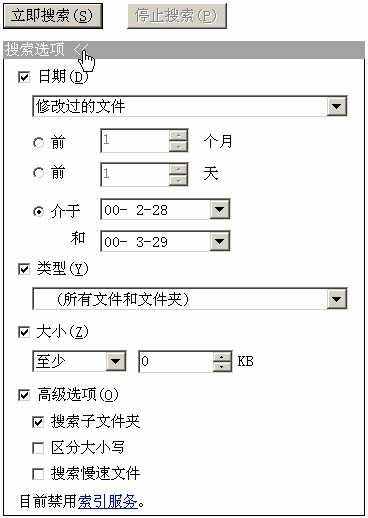This screenshot has height=518, width=368.
Task: Toggle the 日期(D) checkbox
Action: (24, 77)
